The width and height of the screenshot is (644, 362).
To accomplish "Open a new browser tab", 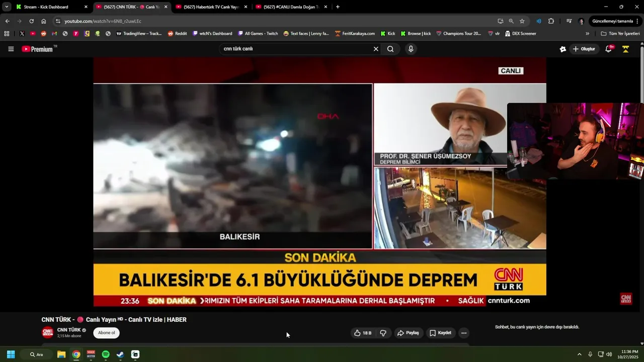I will pyautogui.click(x=338, y=7).
